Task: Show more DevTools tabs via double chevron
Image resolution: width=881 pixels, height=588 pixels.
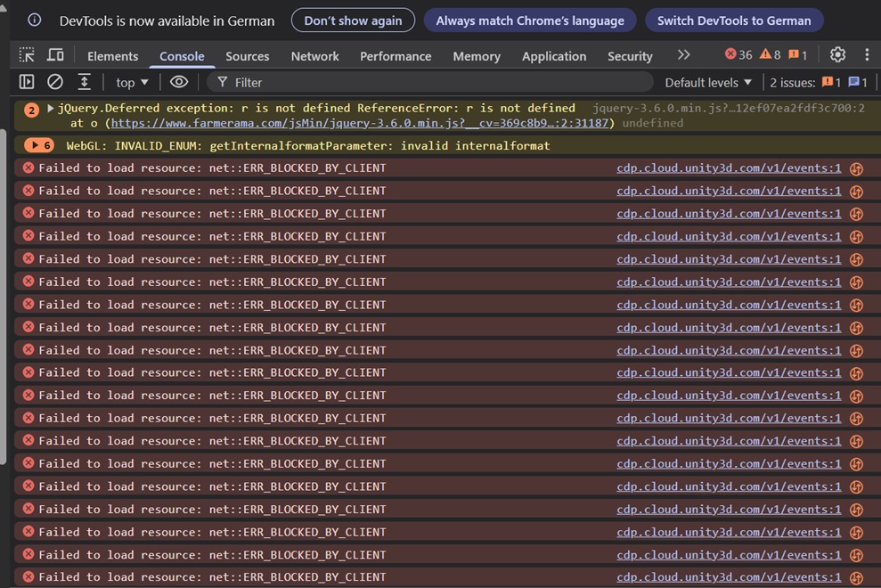Action: point(683,54)
